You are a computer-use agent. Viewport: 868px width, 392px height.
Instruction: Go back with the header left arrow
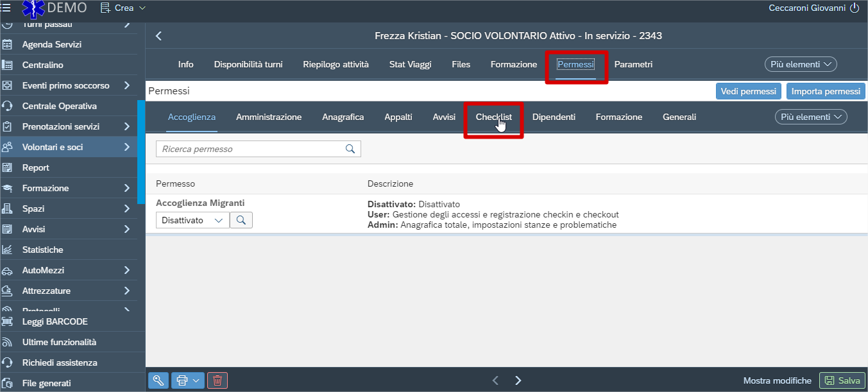tap(159, 36)
